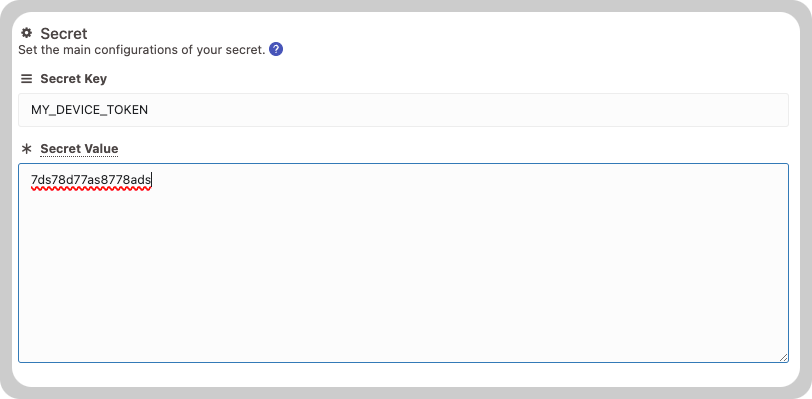Grab the textarea resize handle corner
Image resolution: width=812 pixels, height=399 pixels.
tap(783, 357)
